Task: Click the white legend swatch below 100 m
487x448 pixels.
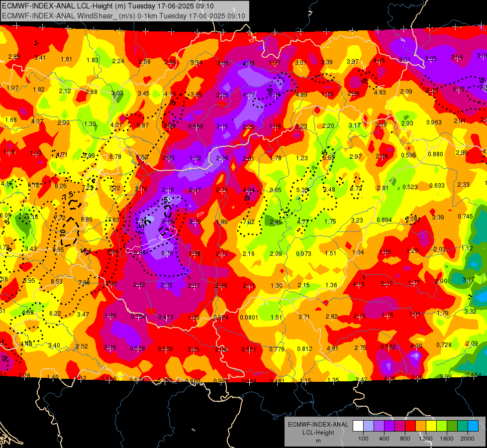Action: (358, 426)
